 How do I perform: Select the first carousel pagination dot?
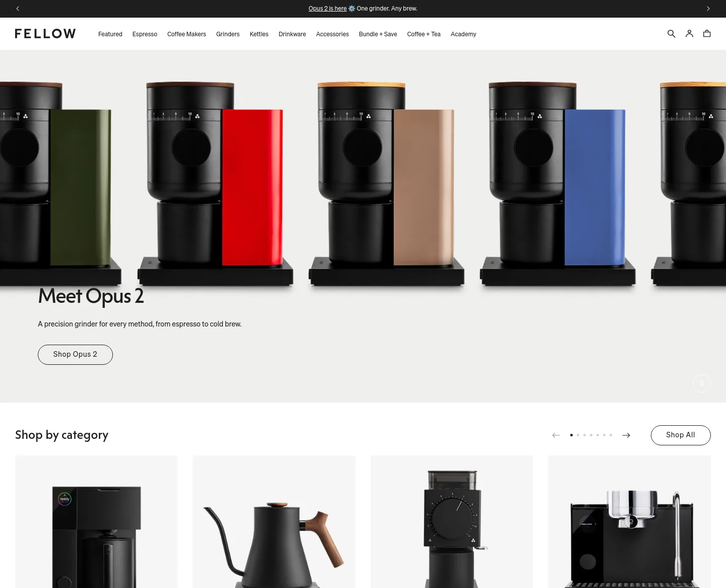click(x=571, y=435)
